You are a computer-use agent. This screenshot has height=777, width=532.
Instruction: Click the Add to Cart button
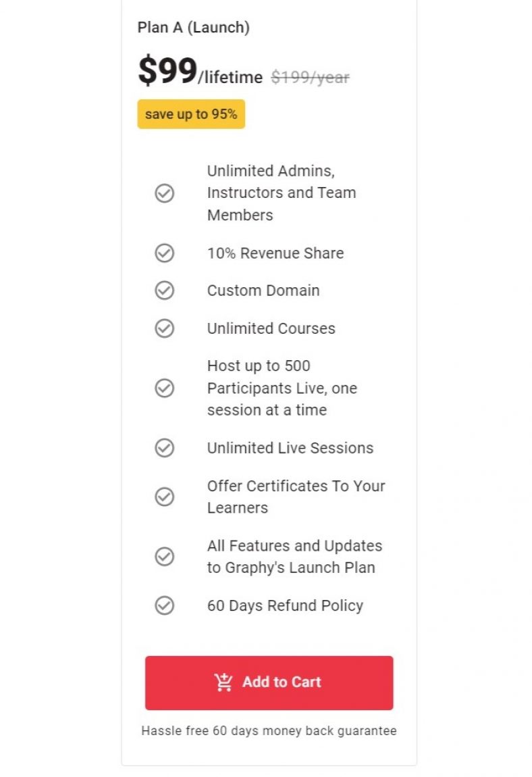[269, 682]
